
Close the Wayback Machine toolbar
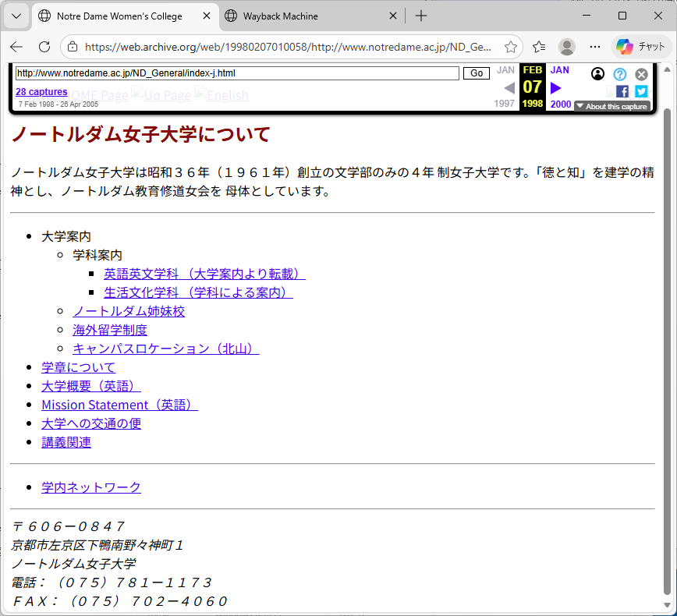tap(641, 74)
